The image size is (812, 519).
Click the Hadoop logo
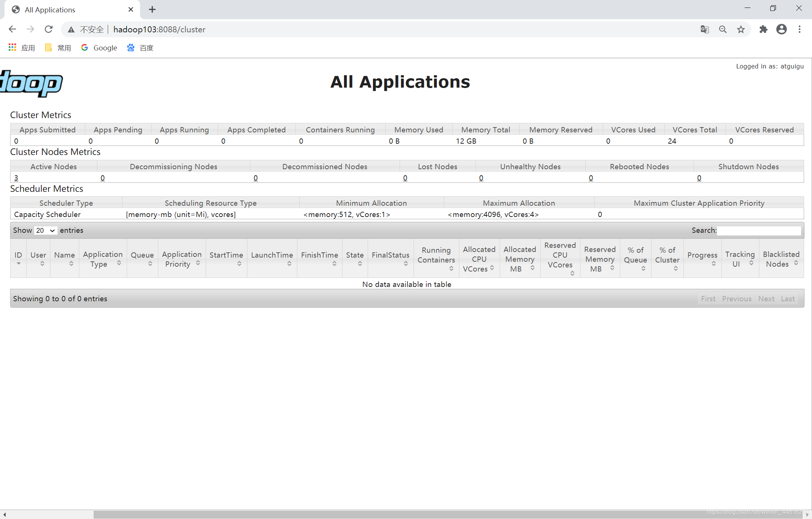pyautogui.click(x=31, y=83)
